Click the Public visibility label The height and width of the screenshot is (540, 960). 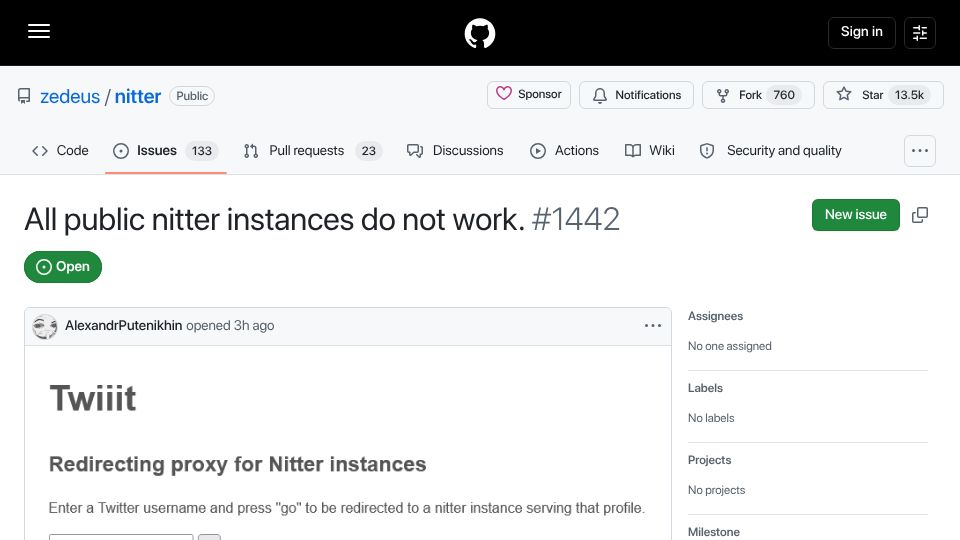click(192, 96)
